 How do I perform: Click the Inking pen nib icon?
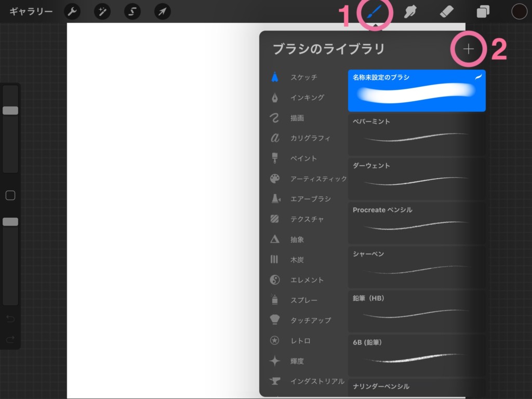click(x=275, y=98)
